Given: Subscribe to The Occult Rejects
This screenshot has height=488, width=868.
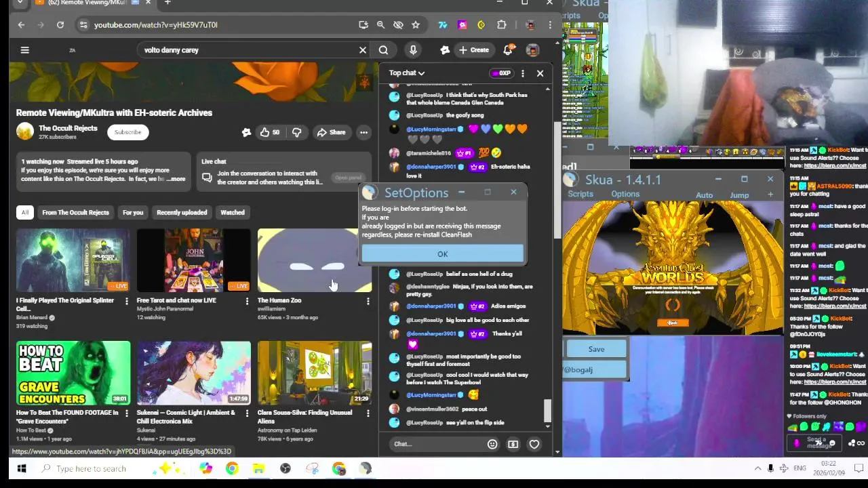Looking at the screenshot, I should [127, 132].
